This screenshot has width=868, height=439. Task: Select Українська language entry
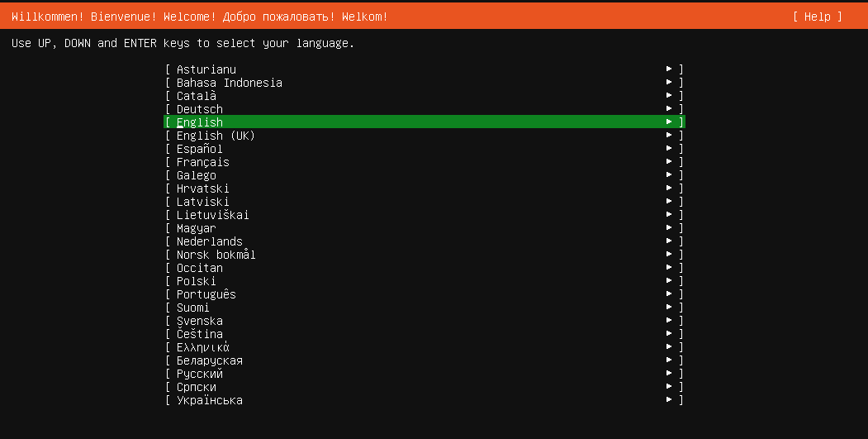[x=425, y=400]
